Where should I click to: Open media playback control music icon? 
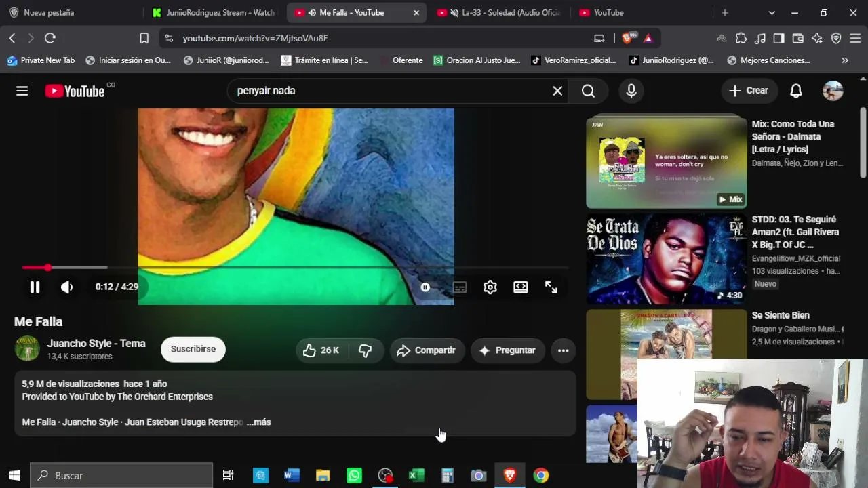coord(760,39)
